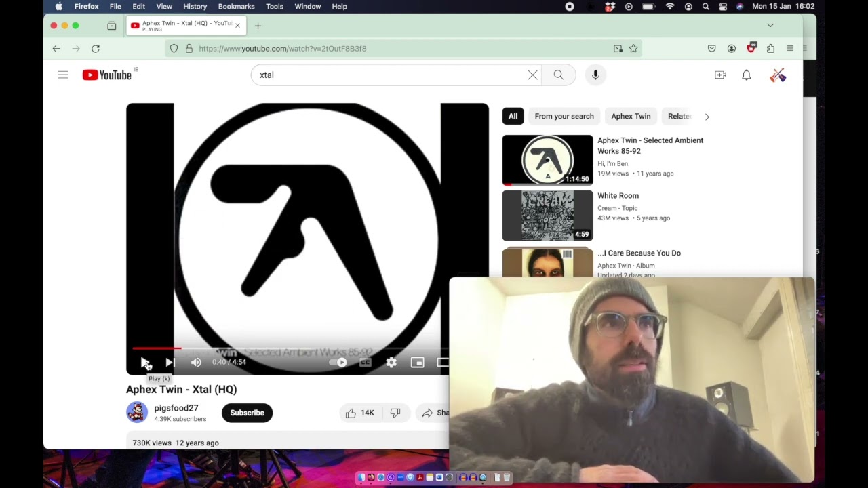Save page to Pocket

pos(711,49)
